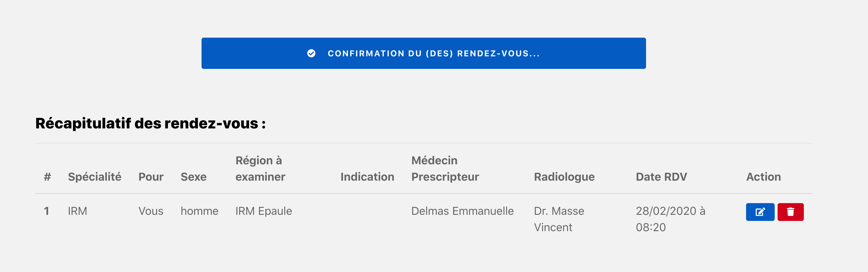This screenshot has height=272, width=868.
Task: Click the '#' column header
Action: pos(47,177)
